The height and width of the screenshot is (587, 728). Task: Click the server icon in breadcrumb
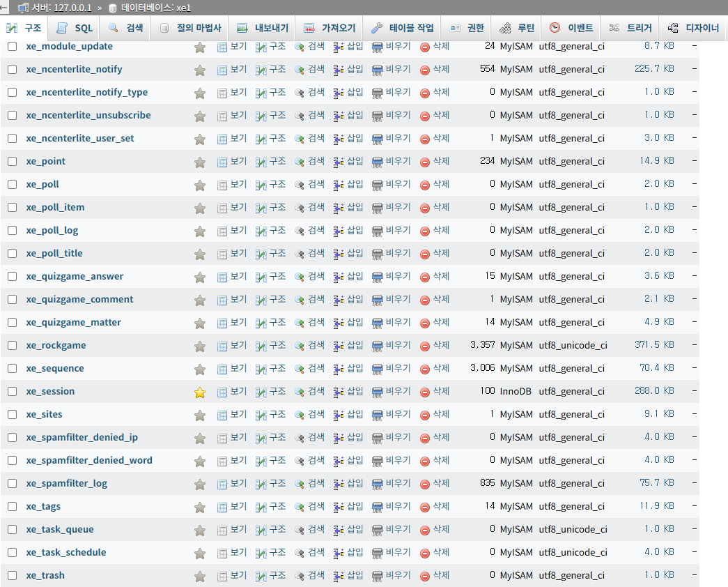point(24,8)
